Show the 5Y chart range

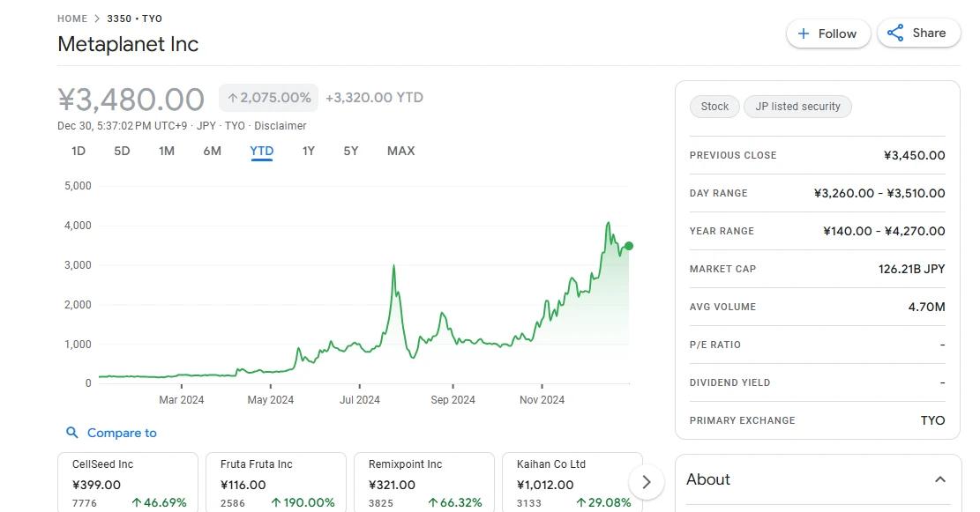click(350, 151)
